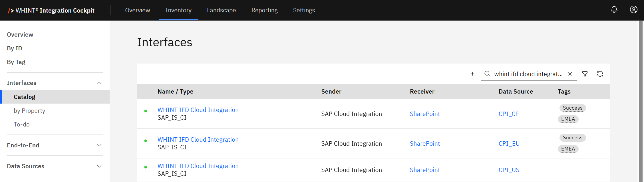Open SharePoint receiver in CPI_US row
Viewport: 644px width, 182px height.
425,170
